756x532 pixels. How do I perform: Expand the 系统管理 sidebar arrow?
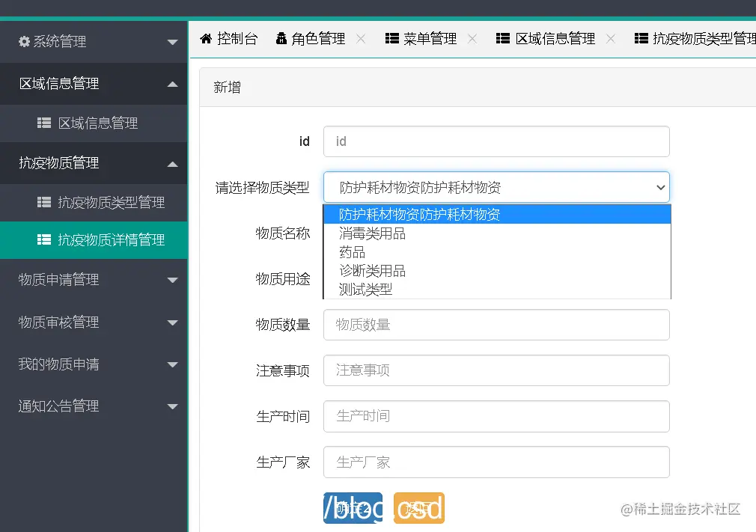173,43
